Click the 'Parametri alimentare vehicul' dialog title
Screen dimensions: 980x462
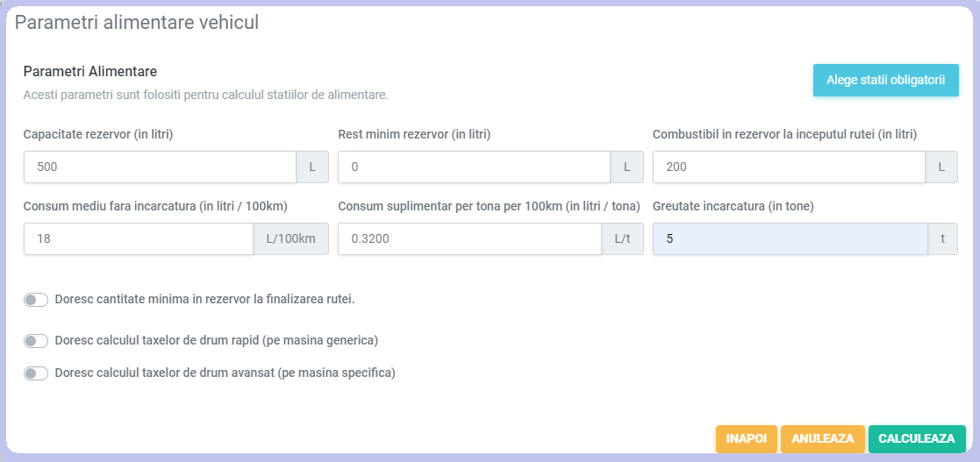pyautogui.click(x=137, y=23)
